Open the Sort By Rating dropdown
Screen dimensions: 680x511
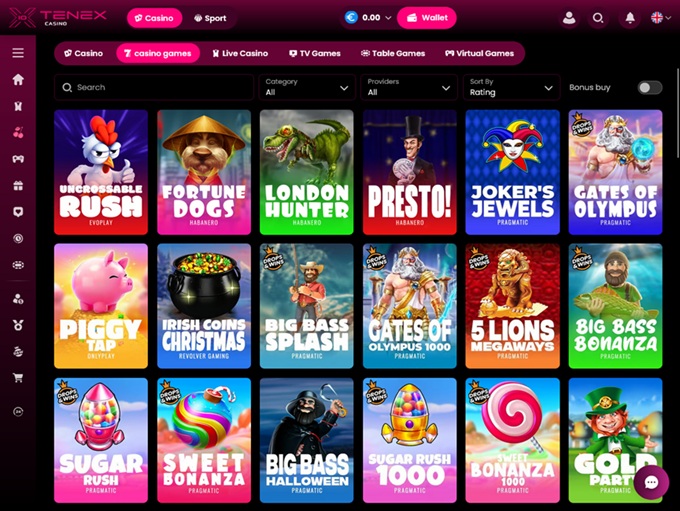[511, 87]
